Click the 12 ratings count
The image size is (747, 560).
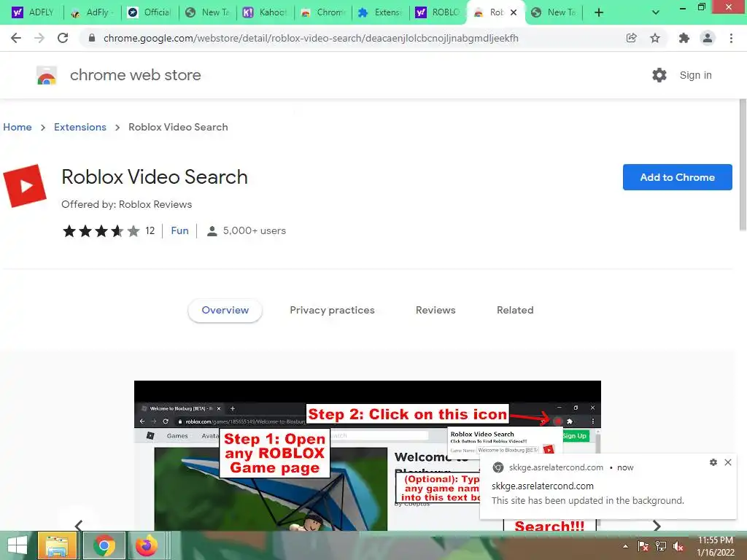click(150, 231)
